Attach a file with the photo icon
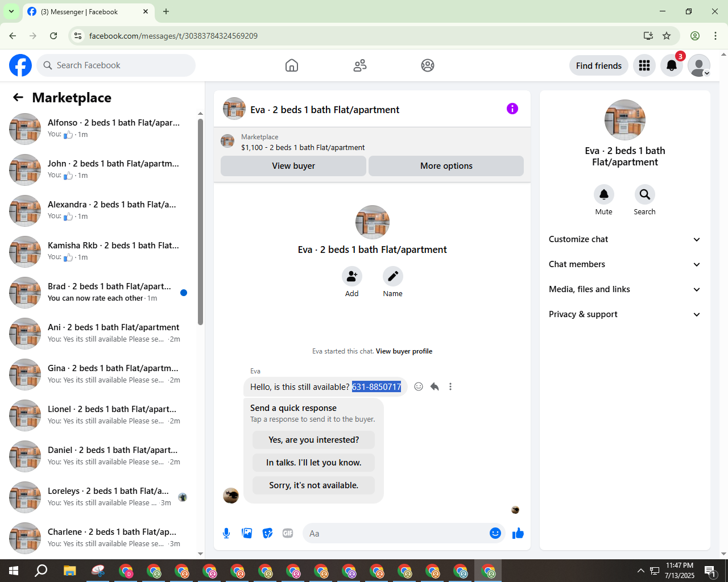 tap(247, 533)
